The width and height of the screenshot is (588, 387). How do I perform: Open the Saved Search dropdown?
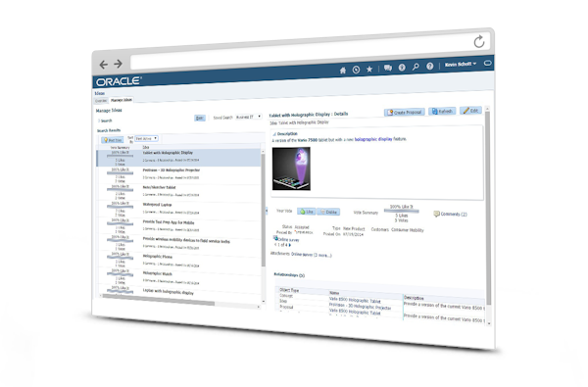pos(249,117)
